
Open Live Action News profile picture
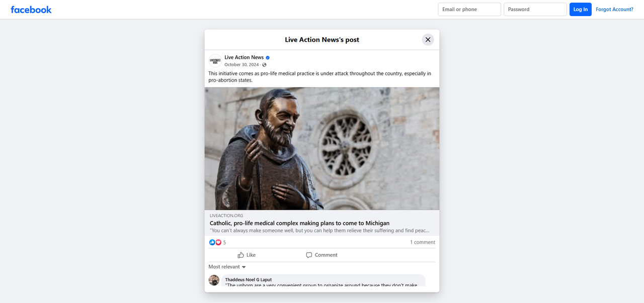pyautogui.click(x=215, y=61)
